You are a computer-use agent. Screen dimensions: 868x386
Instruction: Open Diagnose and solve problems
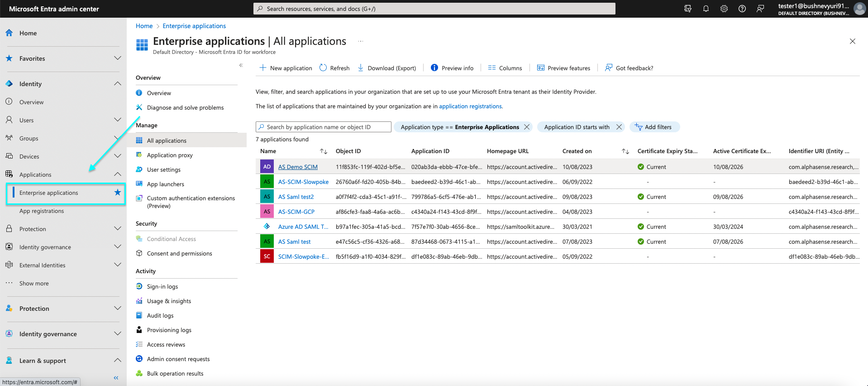click(186, 107)
